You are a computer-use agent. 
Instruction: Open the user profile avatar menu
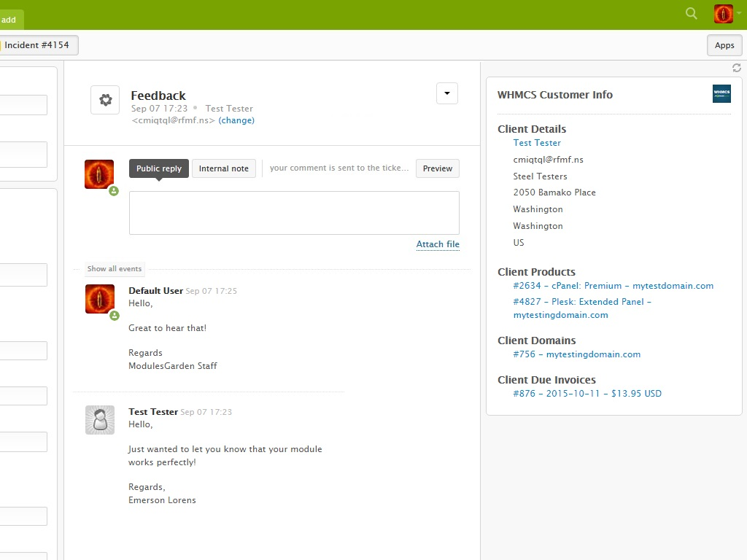click(x=724, y=14)
